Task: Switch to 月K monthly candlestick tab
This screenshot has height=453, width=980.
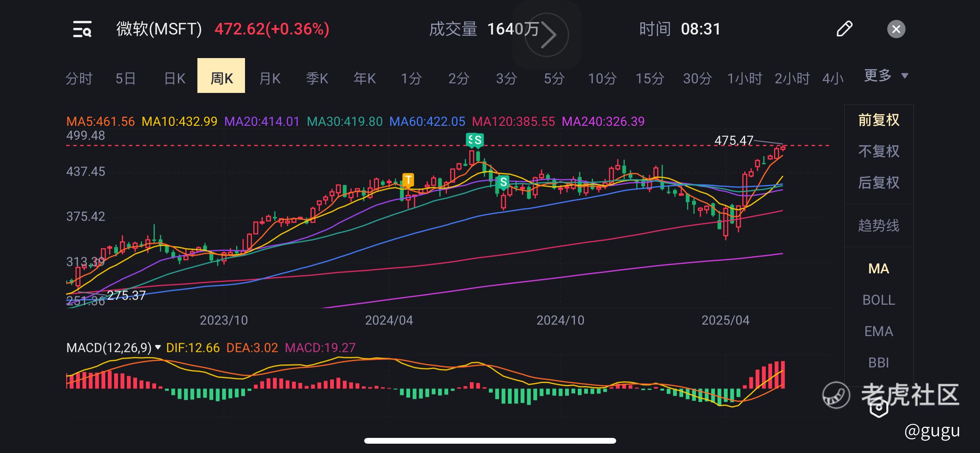Action: coord(270,79)
